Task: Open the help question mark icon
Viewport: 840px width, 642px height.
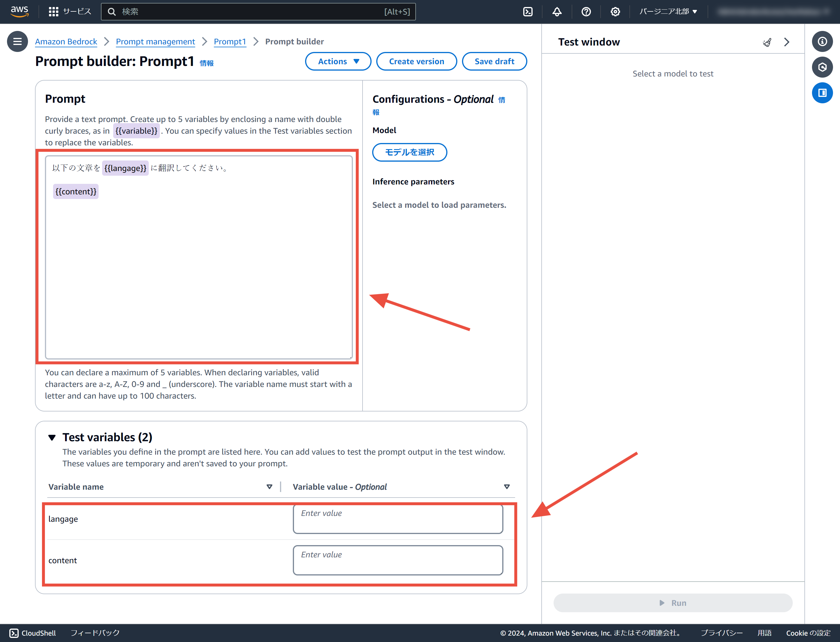Action: pos(586,11)
